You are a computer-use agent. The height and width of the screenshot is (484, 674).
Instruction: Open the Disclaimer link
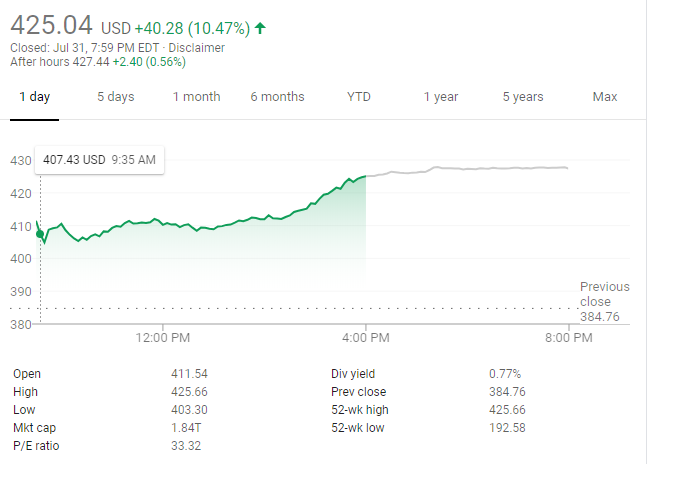point(196,48)
